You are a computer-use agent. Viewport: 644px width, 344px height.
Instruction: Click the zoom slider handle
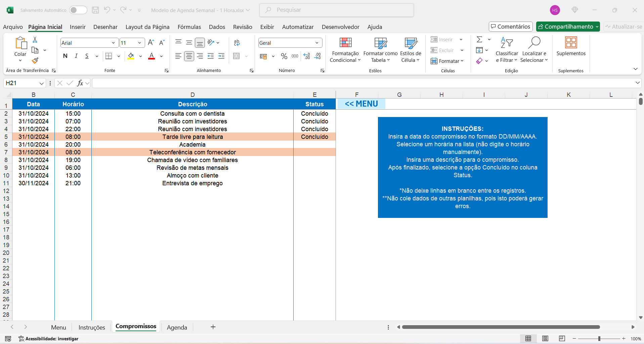(x=599, y=339)
